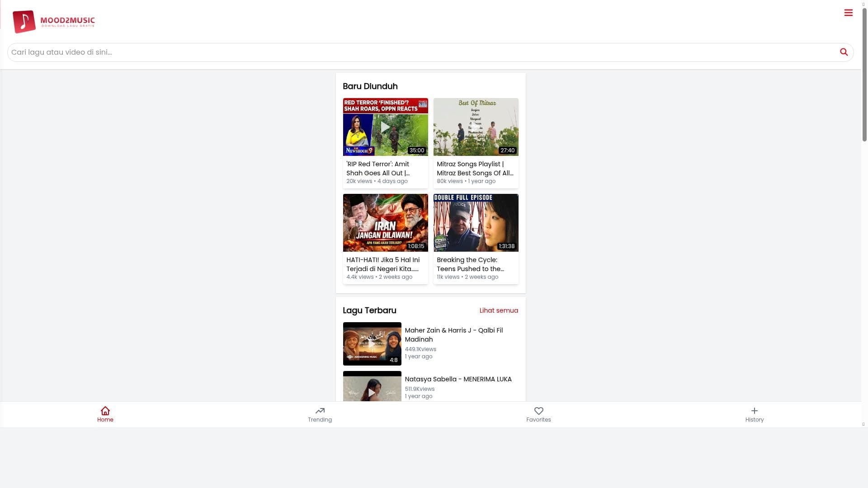The image size is (868, 488).
Task: Click the red search magnifier icon
Action: click(x=844, y=52)
